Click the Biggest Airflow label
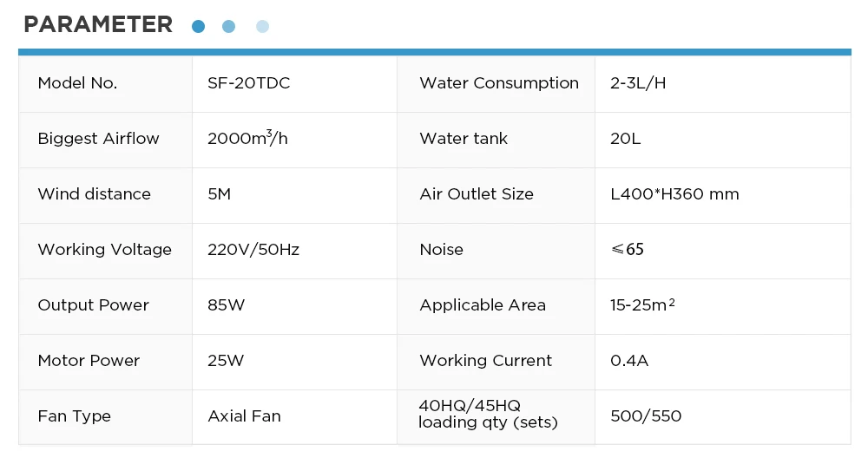868x471 pixels. click(x=99, y=139)
